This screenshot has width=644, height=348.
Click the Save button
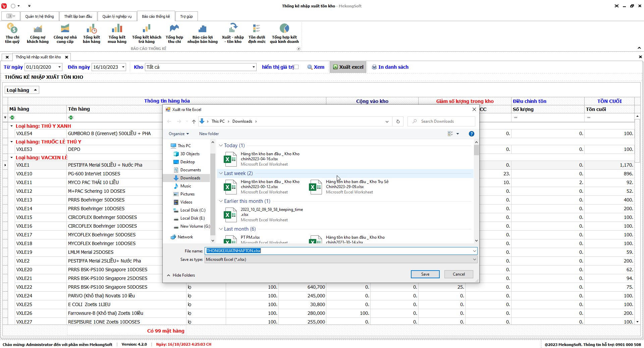[x=425, y=274]
